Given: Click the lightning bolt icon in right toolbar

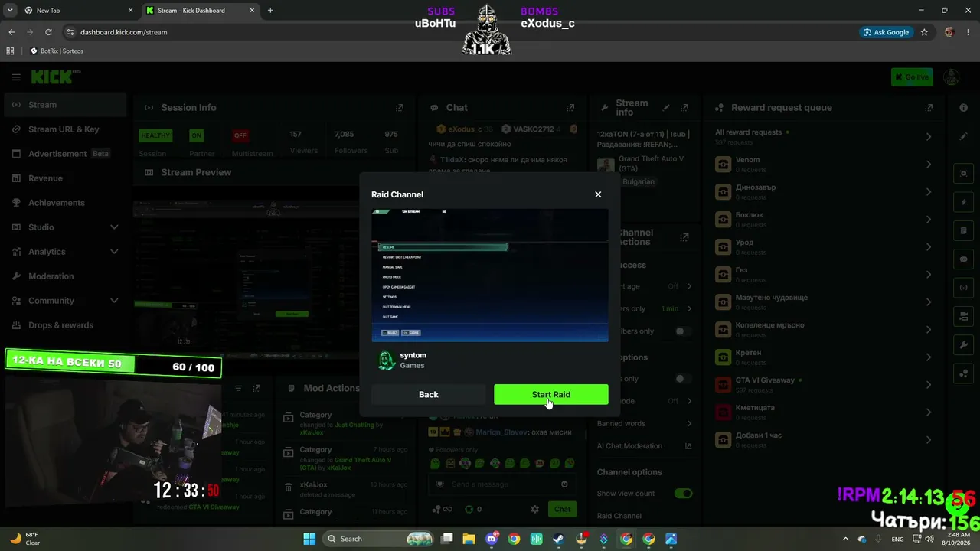Looking at the screenshot, I should (x=964, y=203).
